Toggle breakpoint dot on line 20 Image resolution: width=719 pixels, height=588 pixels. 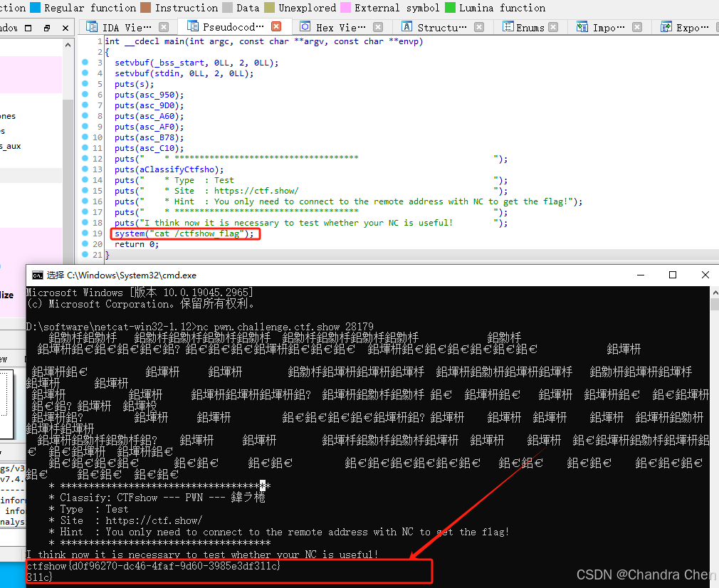(85, 243)
